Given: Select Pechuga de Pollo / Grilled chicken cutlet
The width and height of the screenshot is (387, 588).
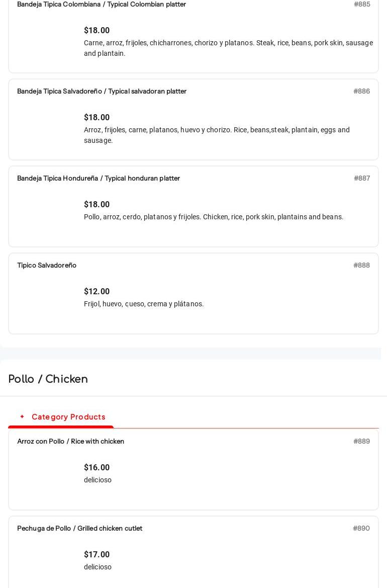Looking at the screenshot, I should [79, 528].
